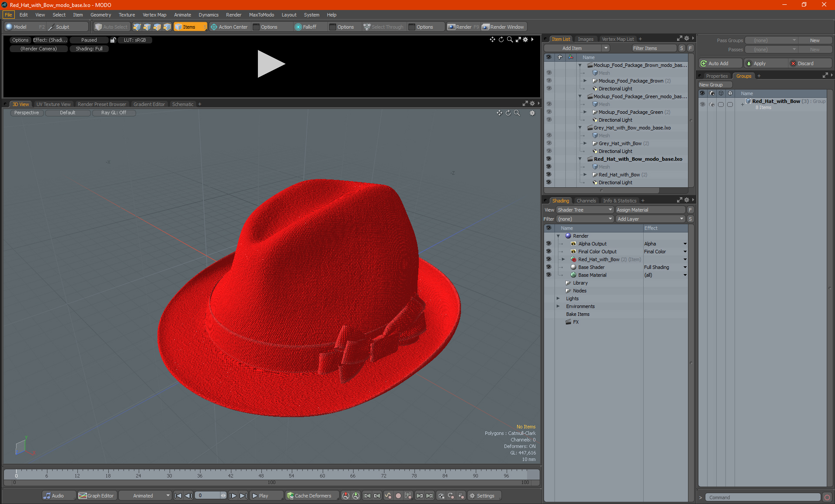Toggle preview lock icon next to Paused
835x504 pixels.
coord(113,40)
